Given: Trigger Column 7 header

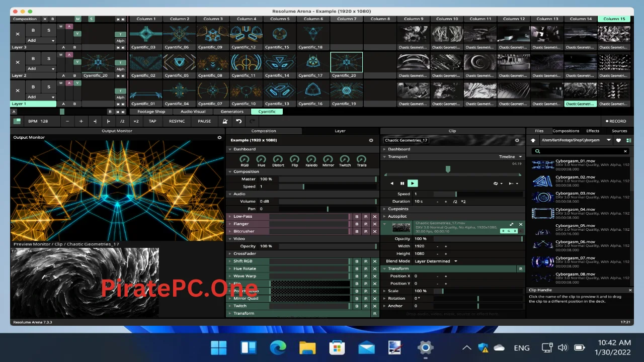Looking at the screenshot, I should click(346, 19).
